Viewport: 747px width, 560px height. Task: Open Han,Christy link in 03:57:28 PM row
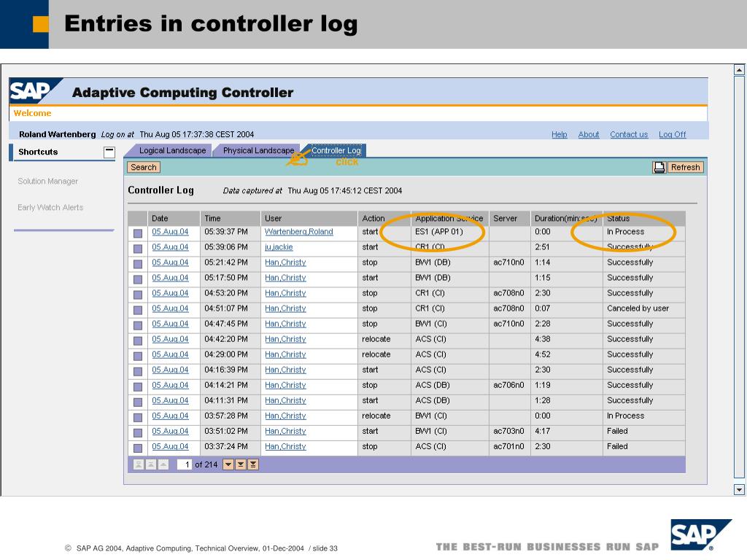285,415
